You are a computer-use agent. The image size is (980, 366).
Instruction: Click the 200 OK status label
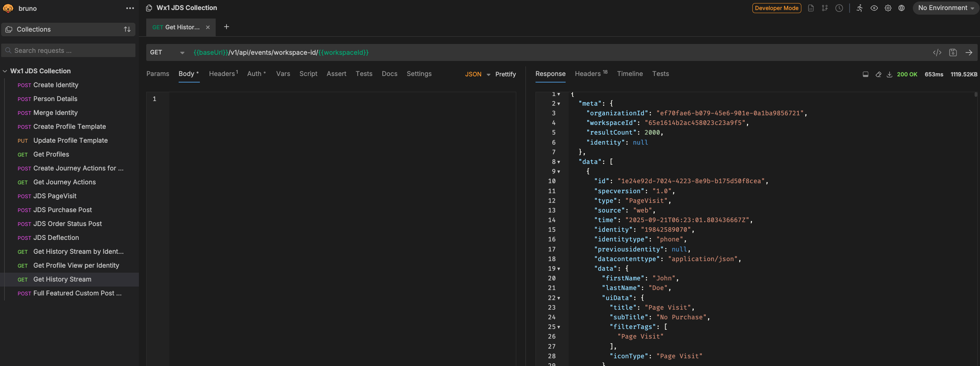pos(907,74)
